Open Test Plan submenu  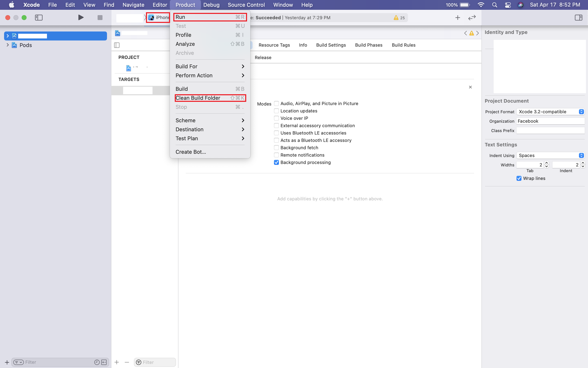pos(210,138)
